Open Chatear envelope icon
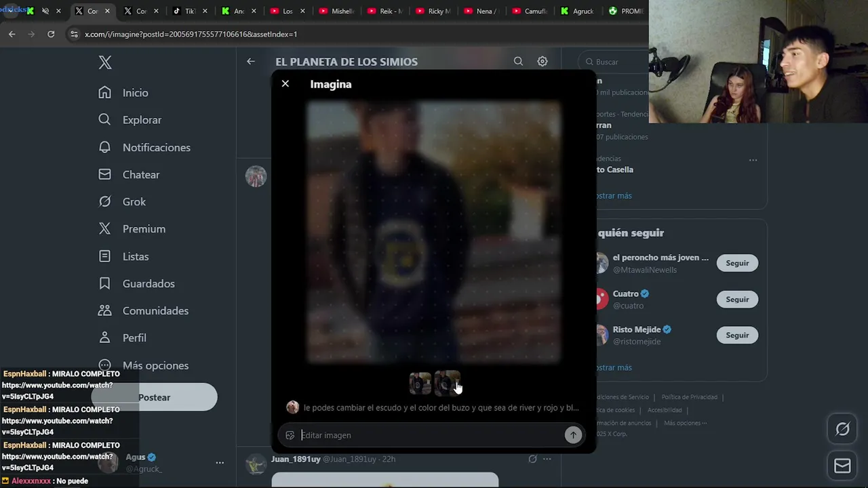 [x=104, y=174]
